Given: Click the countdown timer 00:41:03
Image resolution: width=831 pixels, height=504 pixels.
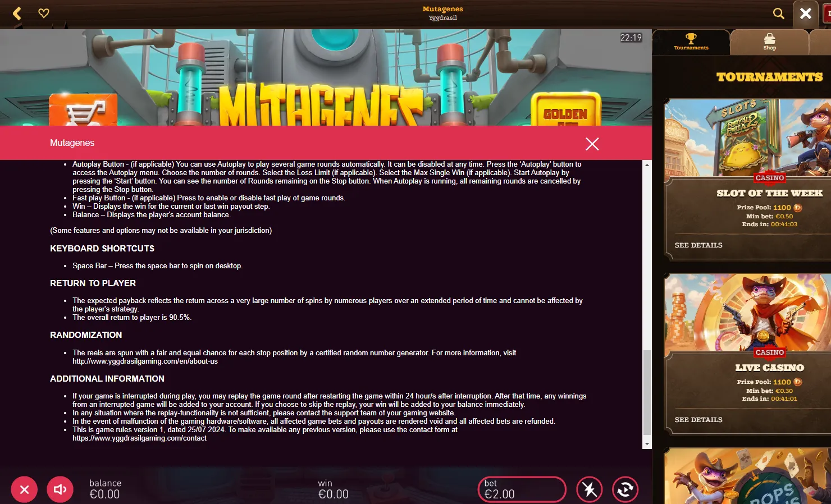Looking at the screenshot, I should click(784, 224).
